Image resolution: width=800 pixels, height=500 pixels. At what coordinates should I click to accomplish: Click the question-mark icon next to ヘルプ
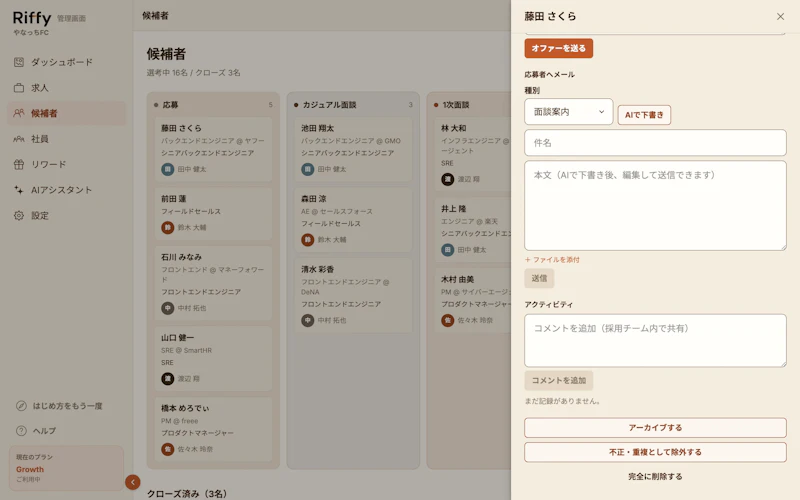tap(21, 431)
